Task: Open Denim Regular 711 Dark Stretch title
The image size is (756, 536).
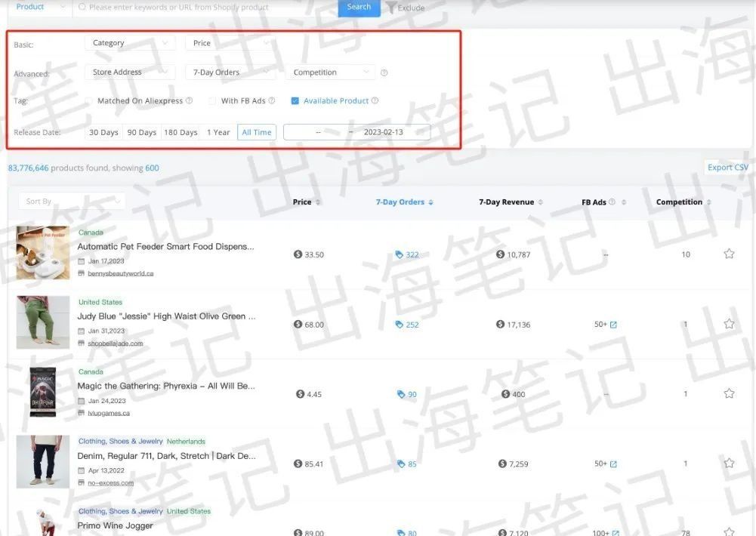Action: 166,455
